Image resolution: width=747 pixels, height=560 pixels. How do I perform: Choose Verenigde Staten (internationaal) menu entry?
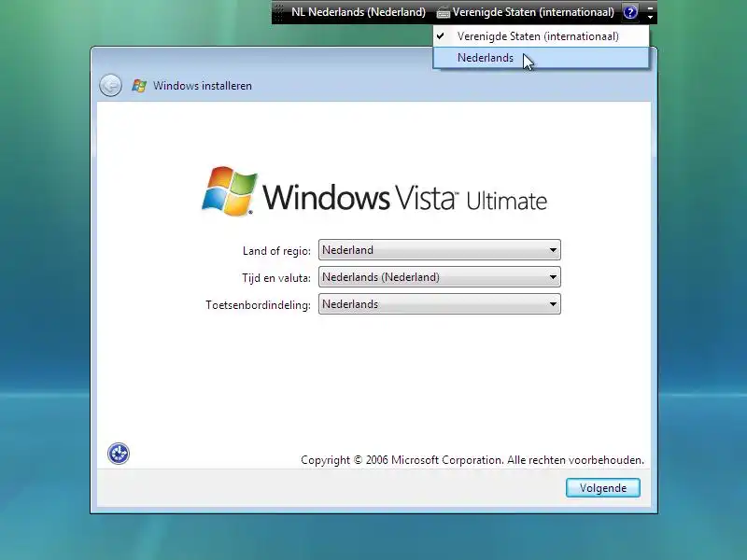tap(541, 36)
